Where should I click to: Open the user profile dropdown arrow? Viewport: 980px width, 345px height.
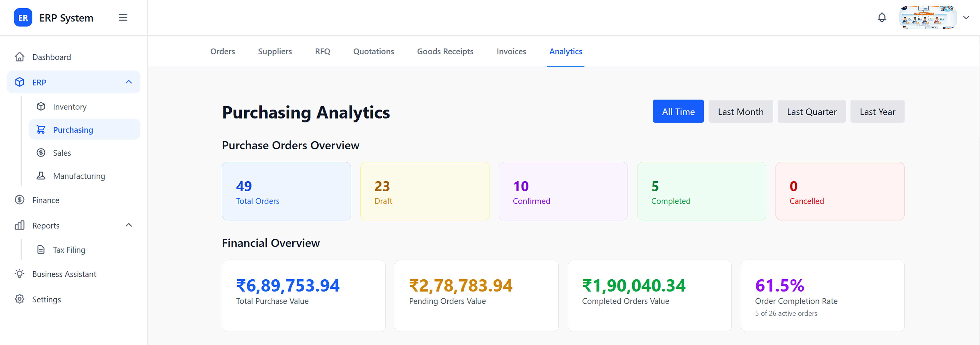click(x=966, y=17)
